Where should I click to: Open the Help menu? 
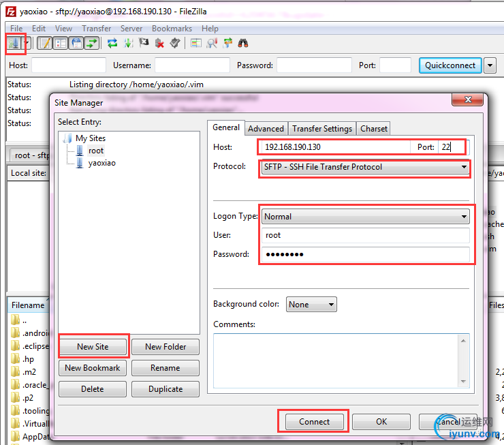(210, 29)
